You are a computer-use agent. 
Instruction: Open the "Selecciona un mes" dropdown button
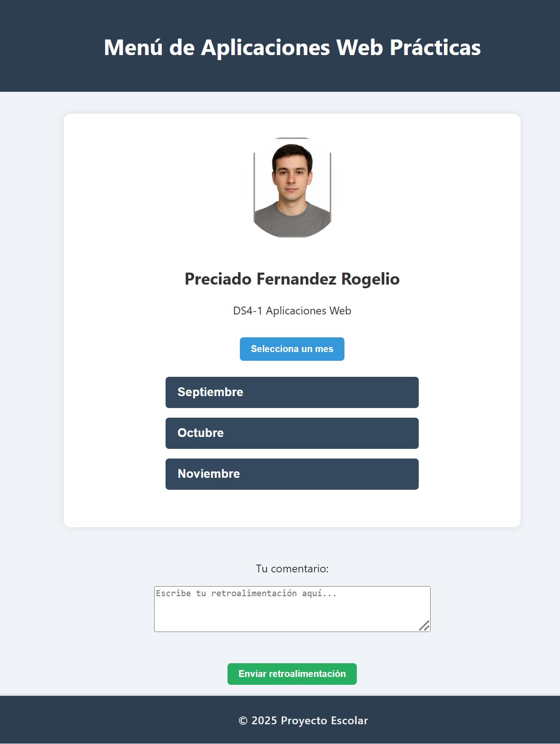pyautogui.click(x=292, y=349)
